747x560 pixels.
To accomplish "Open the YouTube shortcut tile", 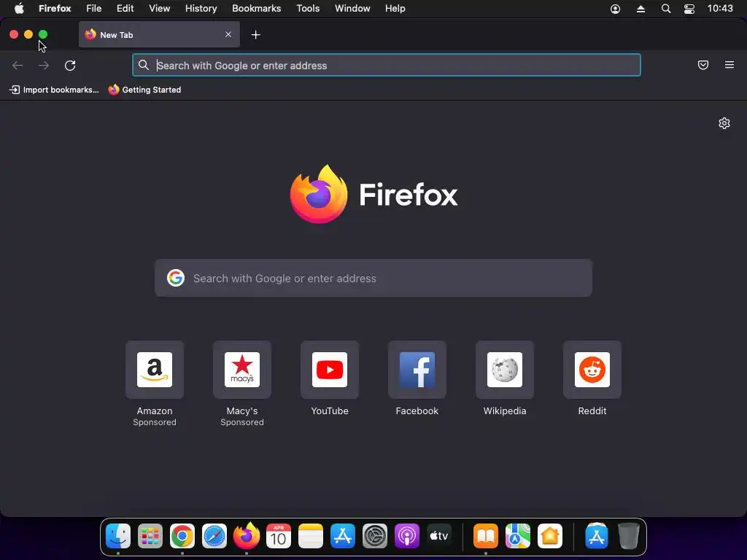I will click(x=330, y=370).
